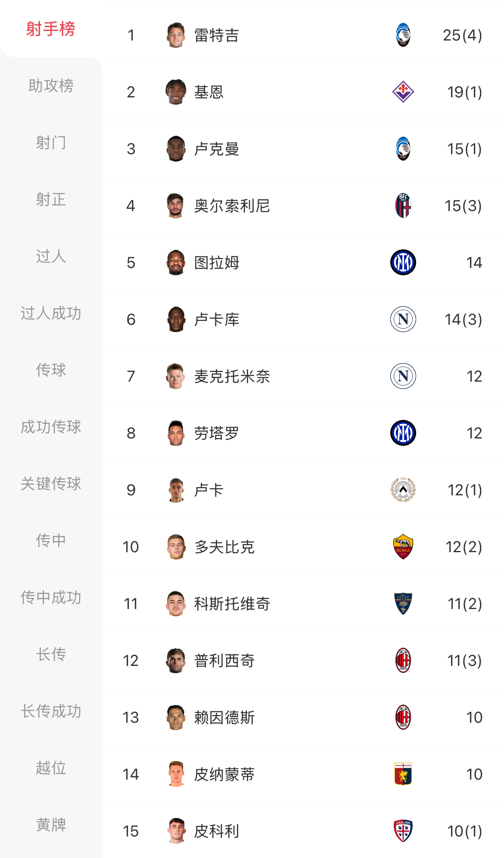Select the 越位 offside tab
Screen dimensions: 504x858
click(51, 768)
